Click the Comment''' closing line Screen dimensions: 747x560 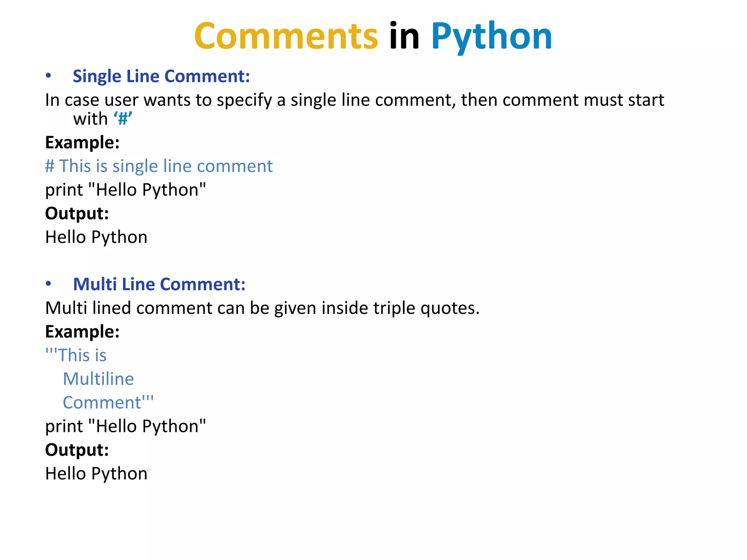[x=108, y=402]
